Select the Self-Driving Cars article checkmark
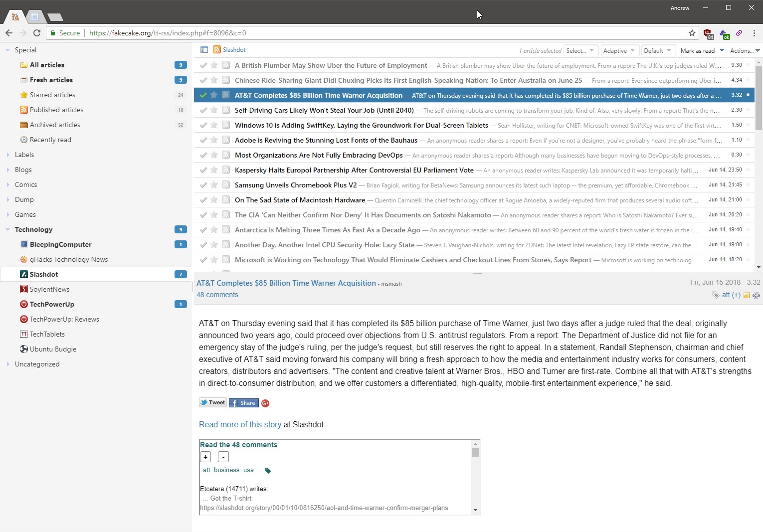The width and height of the screenshot is (763, 532). [203, 110]
